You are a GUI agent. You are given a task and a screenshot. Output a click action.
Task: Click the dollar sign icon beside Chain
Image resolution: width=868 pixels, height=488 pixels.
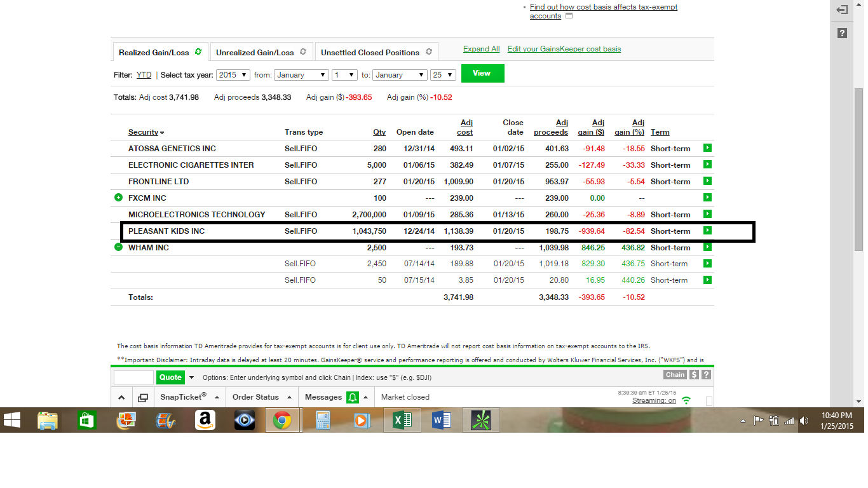tap(695, 375)
